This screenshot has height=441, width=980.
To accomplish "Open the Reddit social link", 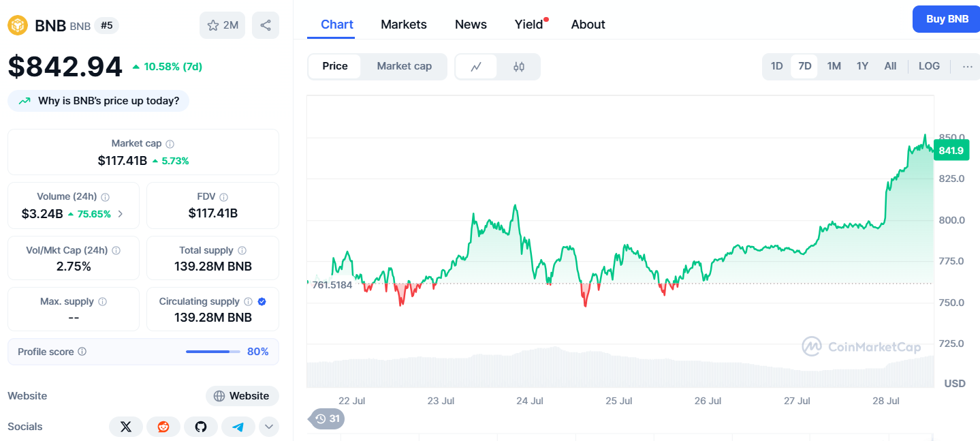I will [163, 427].
